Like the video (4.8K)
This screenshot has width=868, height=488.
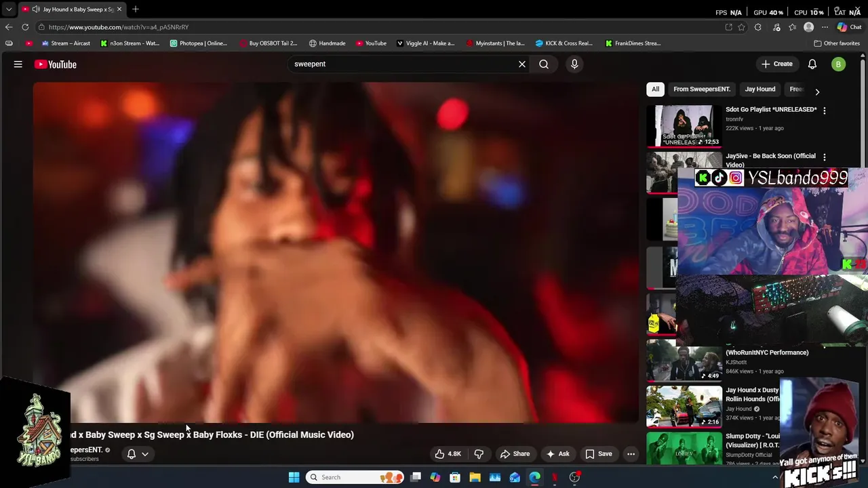click(x=448, y=454)
